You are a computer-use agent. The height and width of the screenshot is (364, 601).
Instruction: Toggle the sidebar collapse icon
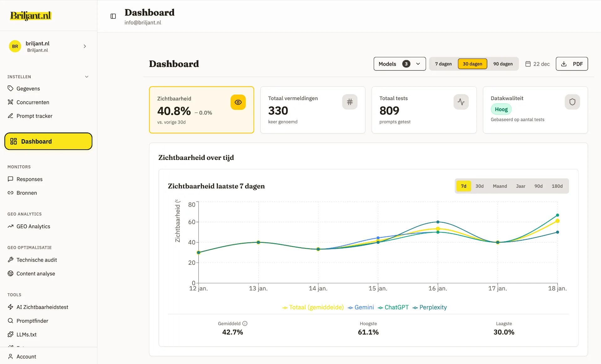113,16
